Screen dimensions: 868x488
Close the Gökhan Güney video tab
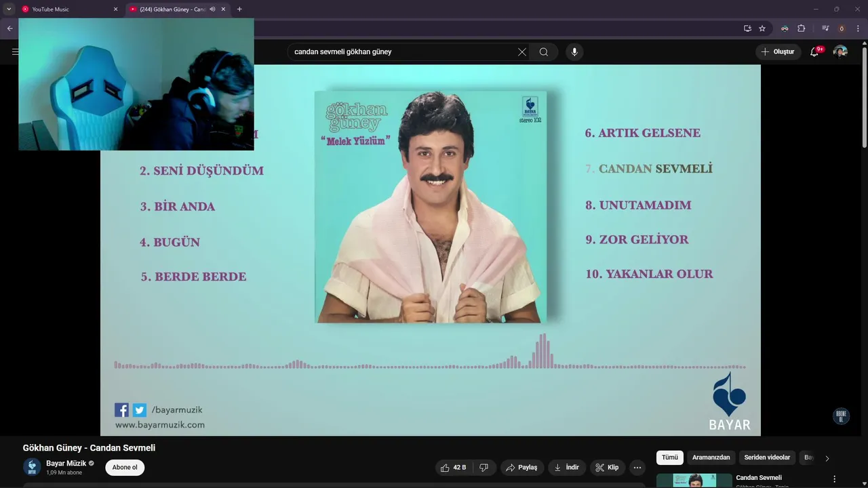[x=223, y=9]
